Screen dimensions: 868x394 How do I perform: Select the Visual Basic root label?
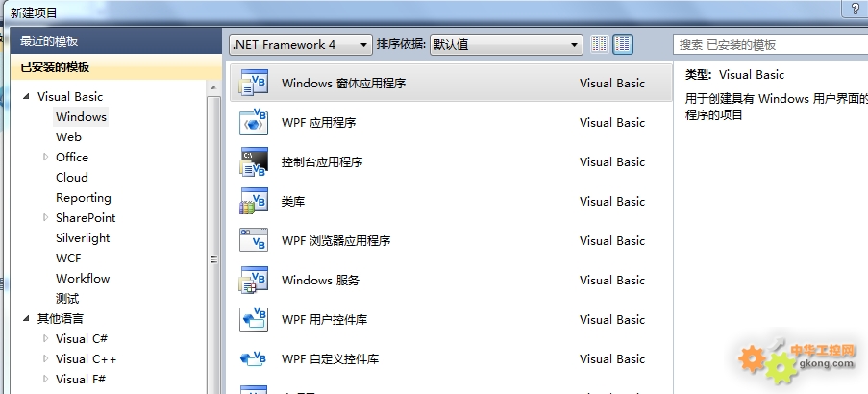[x=70, y=97]
